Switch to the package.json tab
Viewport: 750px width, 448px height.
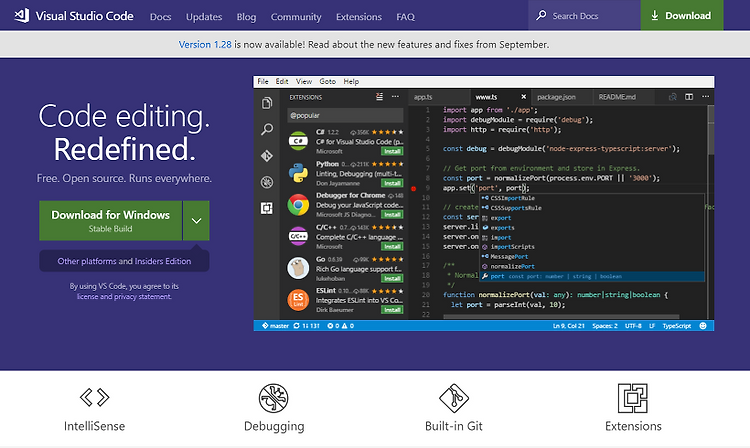[562, 97]
